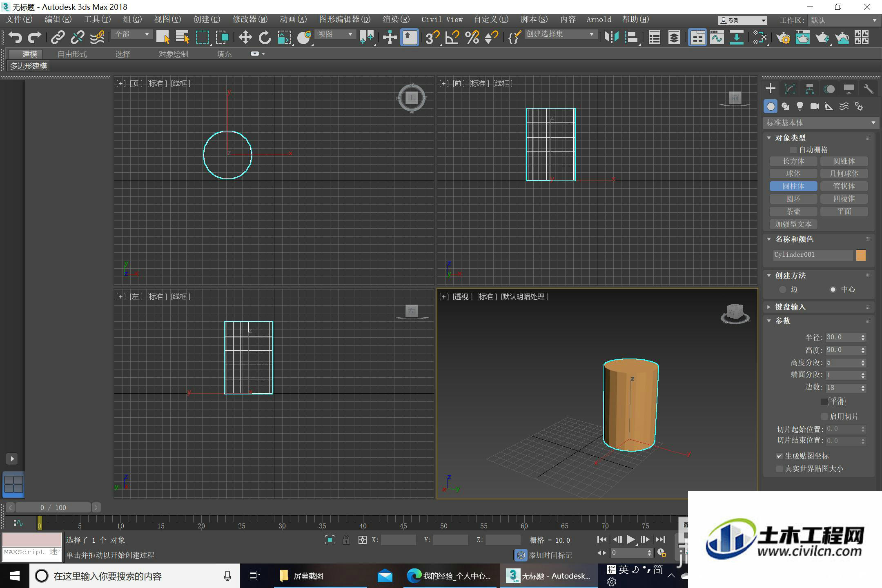Switch to the 自由形式 ribbon tab
Screen dimensions: 882x588
click(x=72, y=54)
